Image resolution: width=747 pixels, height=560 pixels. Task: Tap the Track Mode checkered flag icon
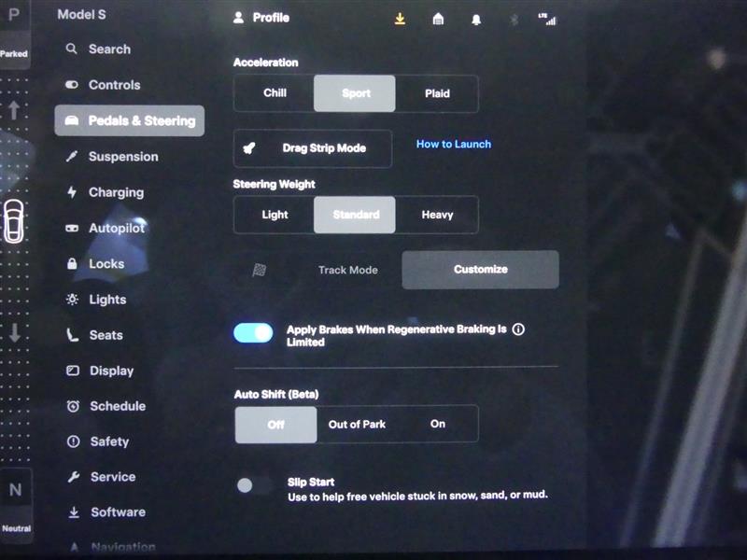point(260,270)
